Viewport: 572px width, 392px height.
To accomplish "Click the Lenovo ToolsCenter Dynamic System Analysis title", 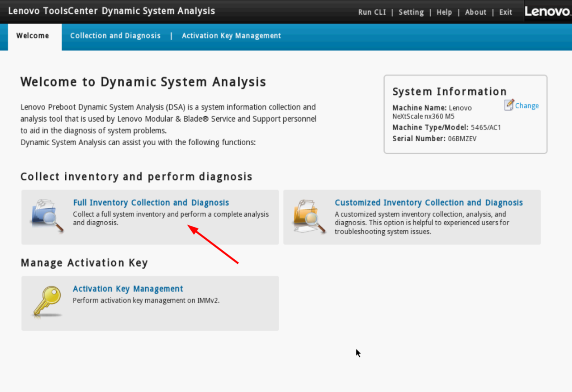I will coord(112,11).
